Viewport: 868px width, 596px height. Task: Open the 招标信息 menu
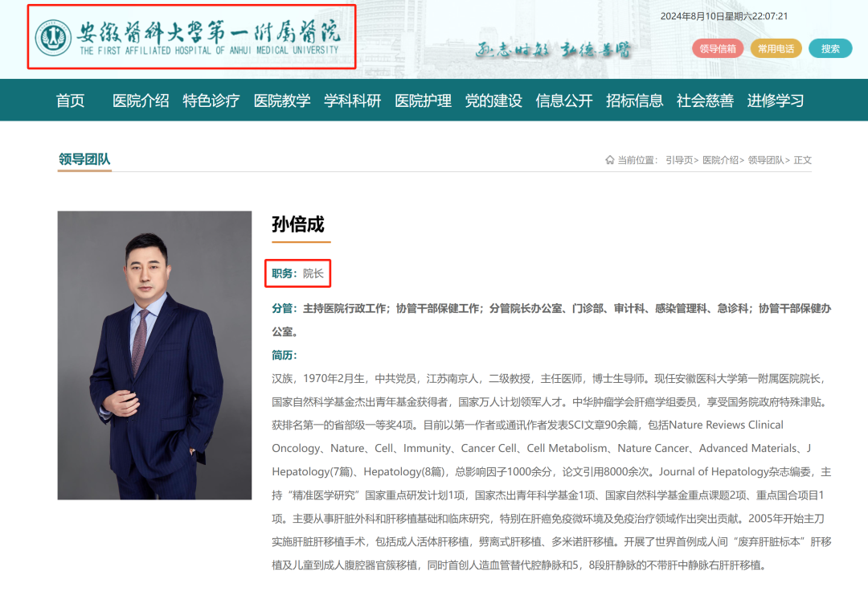click(x=634, y=101)
